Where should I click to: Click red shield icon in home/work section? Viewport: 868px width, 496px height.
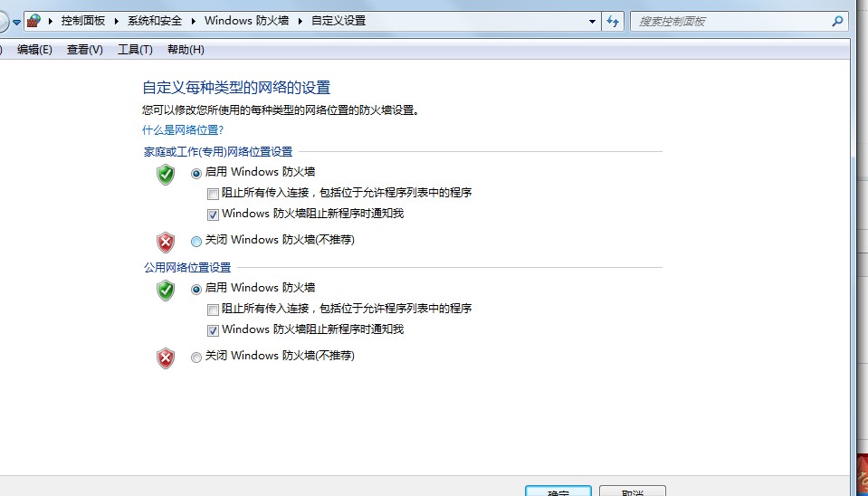pyautogui.click(x=166, y=243)
